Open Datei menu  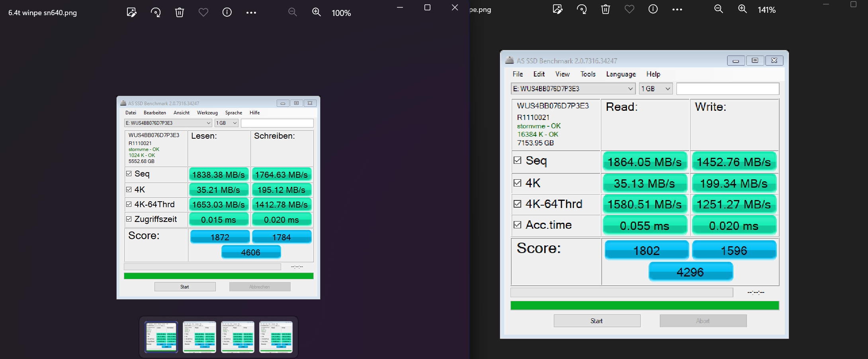point(131,113)
